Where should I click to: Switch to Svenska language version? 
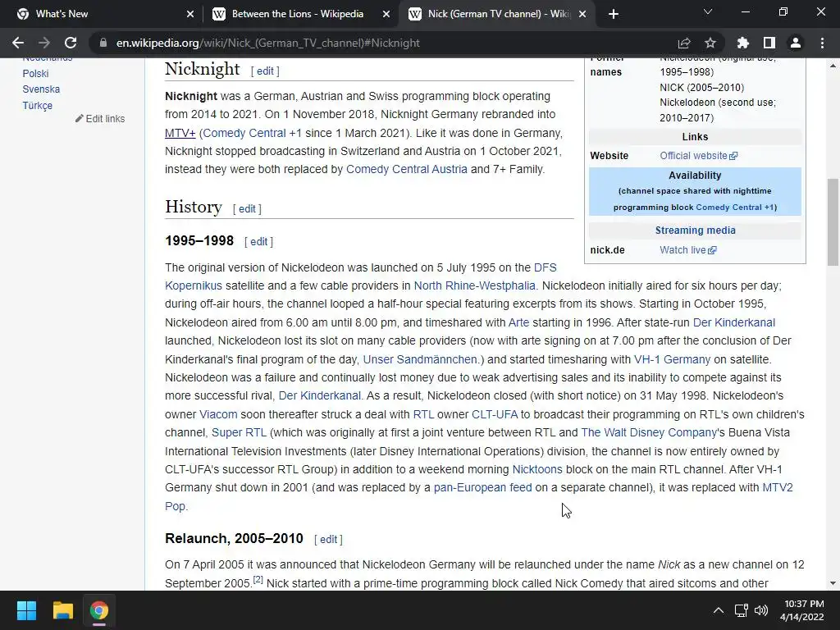tap(41, 89)
